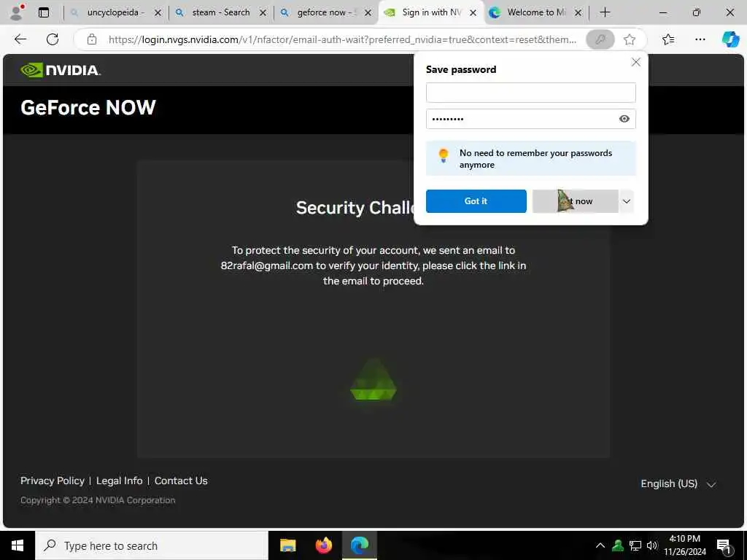Image resolution: width=747 pixels, height=560 pixels.
Task: Click the NVIDIA logo
Action: pos(61,70)
